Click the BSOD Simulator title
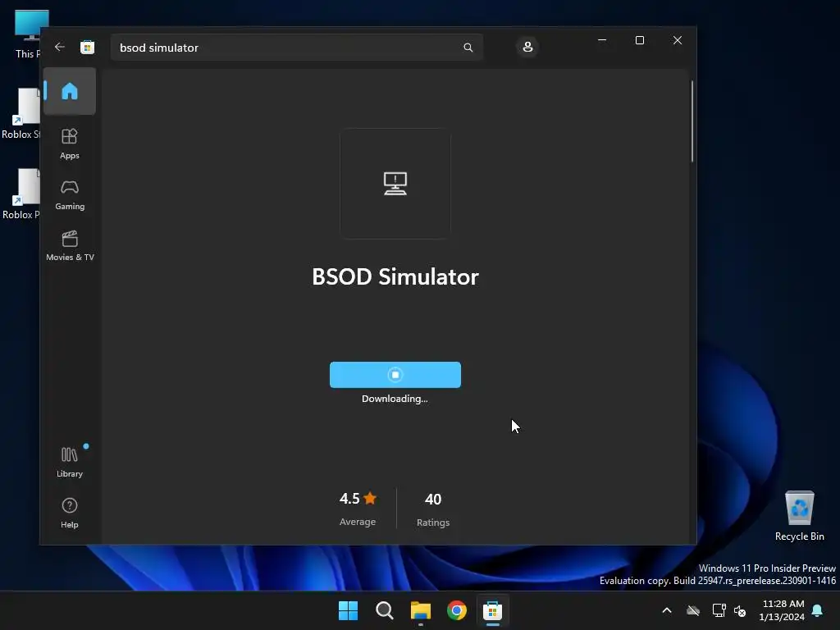Viewport: 840px width, 630px height. (395, 277)
